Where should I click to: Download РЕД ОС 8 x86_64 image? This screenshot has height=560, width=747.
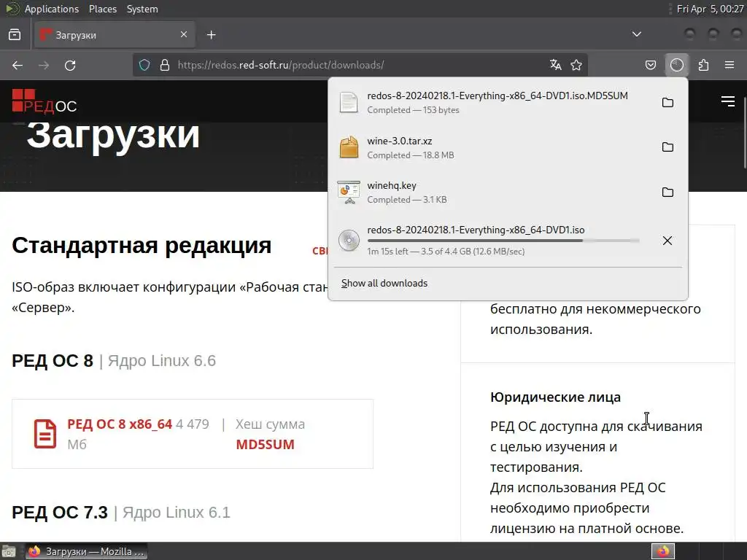point(120,424)
